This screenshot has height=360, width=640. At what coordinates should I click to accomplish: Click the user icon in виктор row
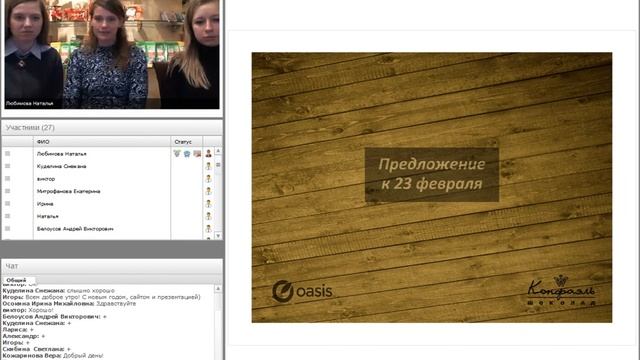(209, 179)
